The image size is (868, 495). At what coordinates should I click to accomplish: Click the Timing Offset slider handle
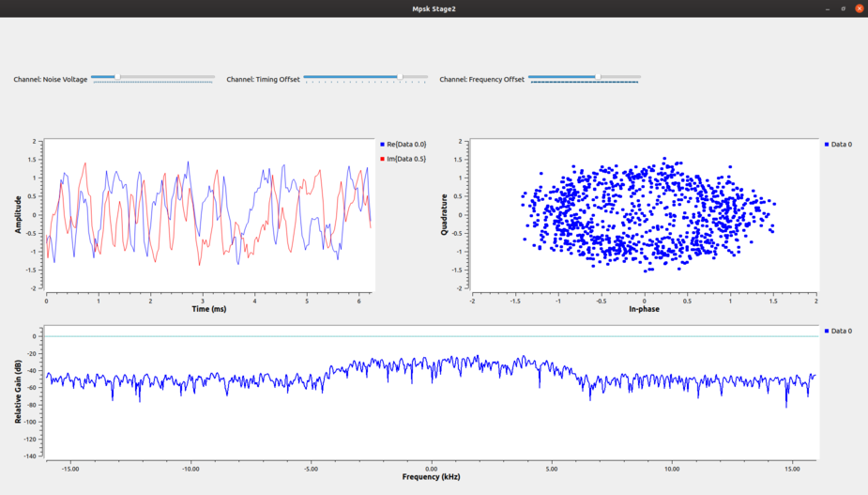pyautogui.click(x=400, y=76)
